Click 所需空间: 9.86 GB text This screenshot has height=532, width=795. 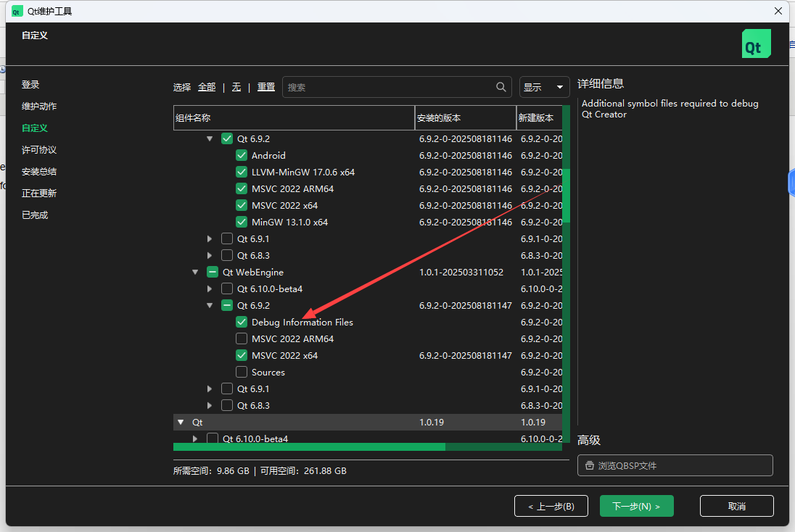pos(211,470)
